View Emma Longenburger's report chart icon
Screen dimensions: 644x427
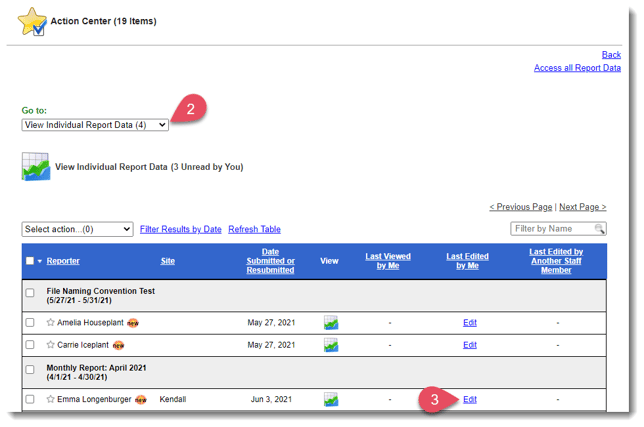[330, 399]
